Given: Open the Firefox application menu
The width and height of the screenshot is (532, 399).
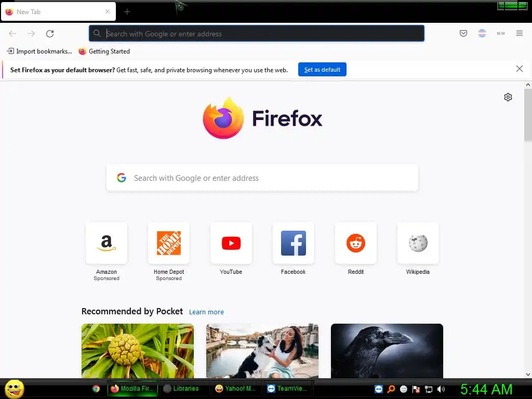Looking at the screenshot, I should coord(519,33).
